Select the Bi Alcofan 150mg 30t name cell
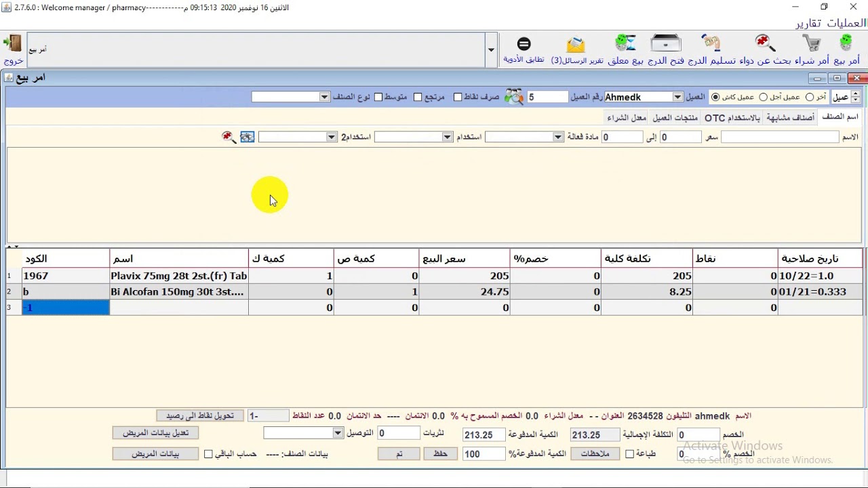 point(179,291)
